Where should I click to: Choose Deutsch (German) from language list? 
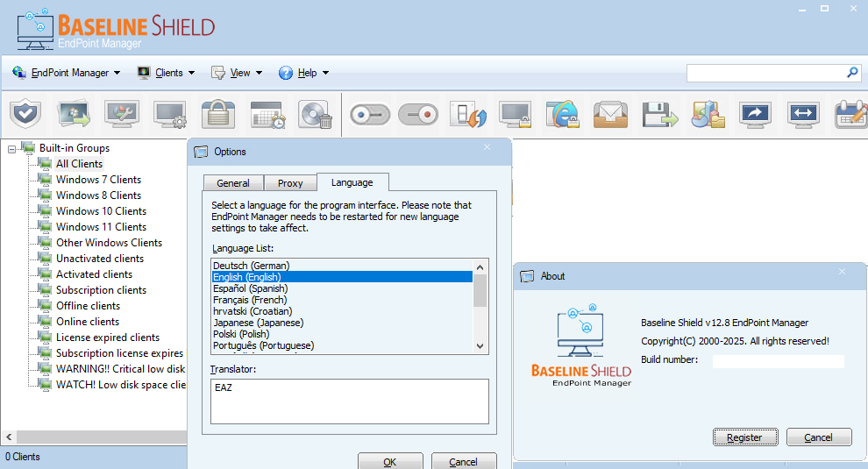tap(342, 266)
